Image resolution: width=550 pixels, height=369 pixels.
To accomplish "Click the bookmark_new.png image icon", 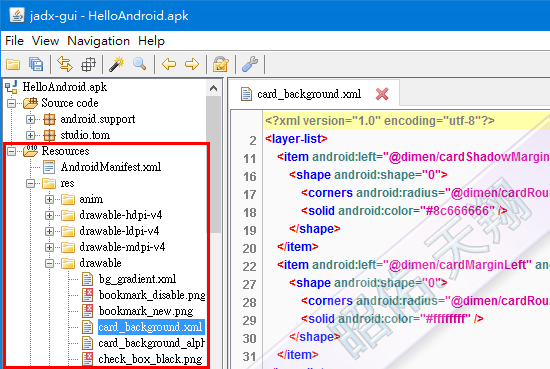I will [87, 311].
